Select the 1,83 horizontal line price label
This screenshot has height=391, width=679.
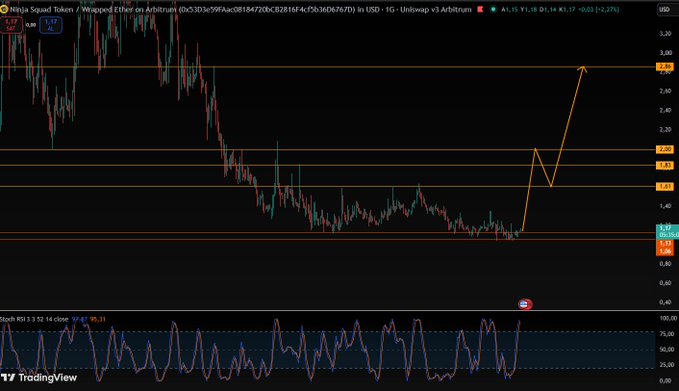[x=665, y=165]
